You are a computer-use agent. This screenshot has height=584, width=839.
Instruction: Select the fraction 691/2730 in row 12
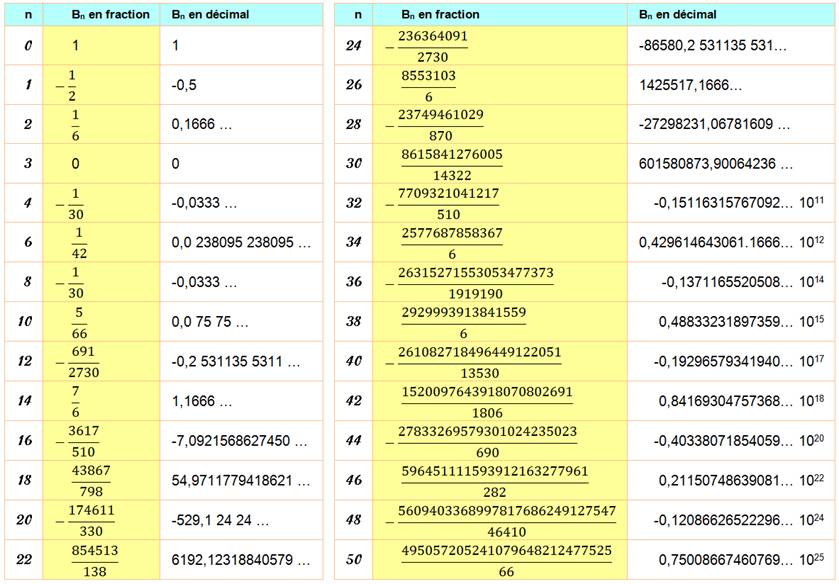(x=93, y=362)
